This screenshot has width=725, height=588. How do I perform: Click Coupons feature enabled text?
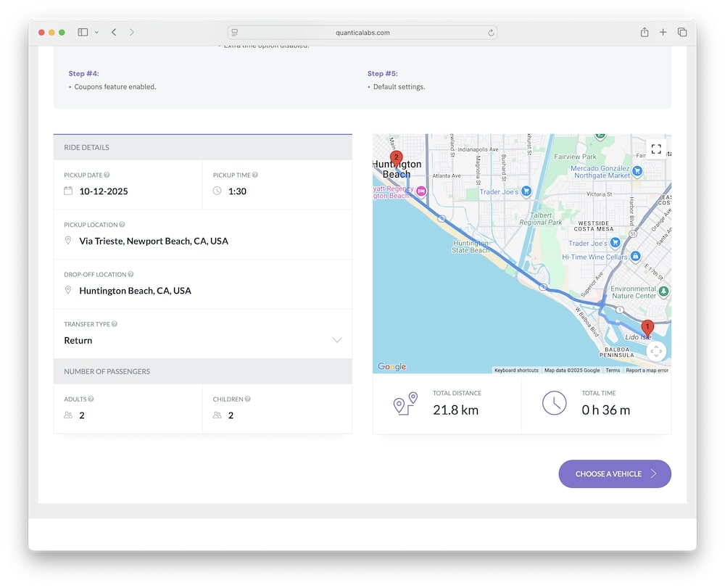pyautogui.click(x=115, y=87)
